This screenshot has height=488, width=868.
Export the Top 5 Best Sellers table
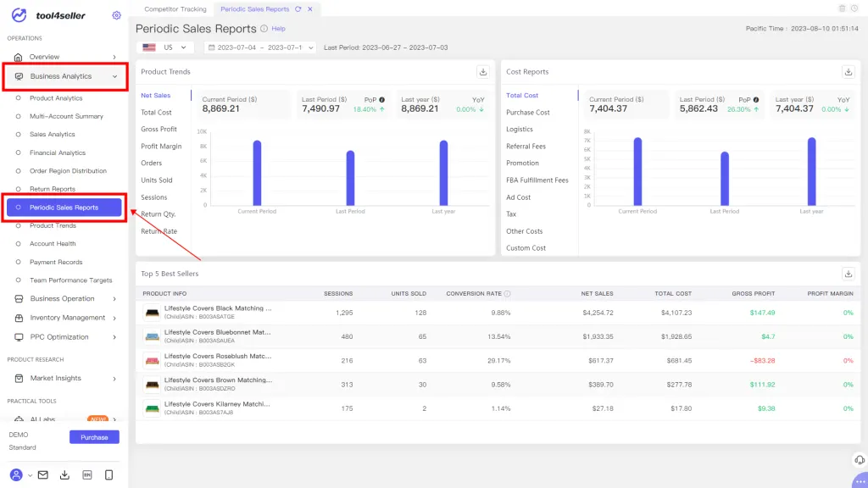pyautogui.click(x=848, y=273)
